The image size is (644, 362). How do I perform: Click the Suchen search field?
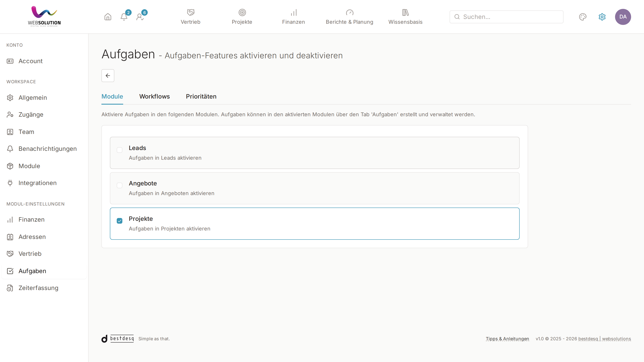(507, 17)
